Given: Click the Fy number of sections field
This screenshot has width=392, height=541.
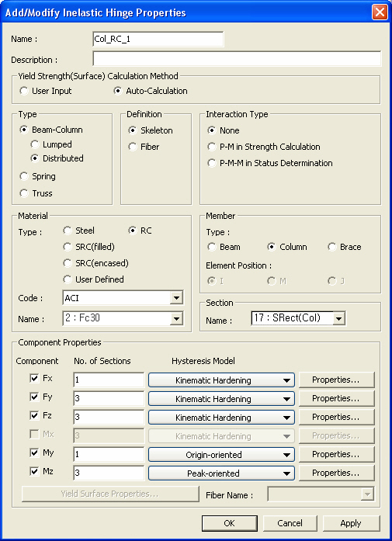Looking at the screenshot, I should 109,398.
